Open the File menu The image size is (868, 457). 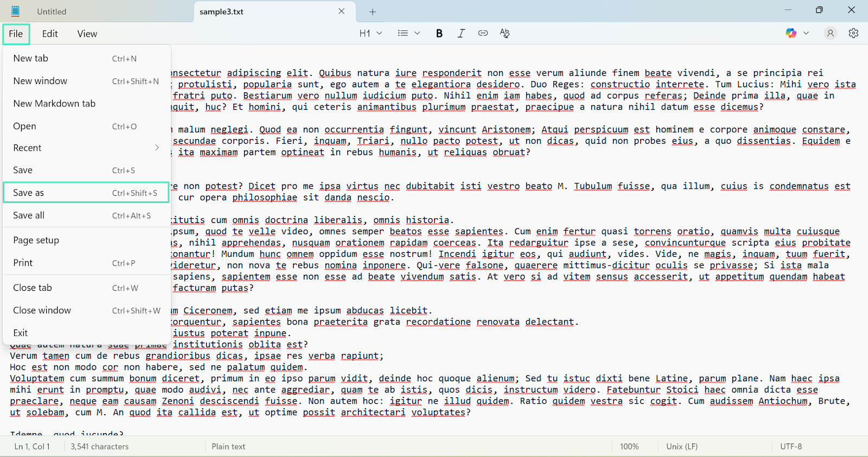point(16,34)
